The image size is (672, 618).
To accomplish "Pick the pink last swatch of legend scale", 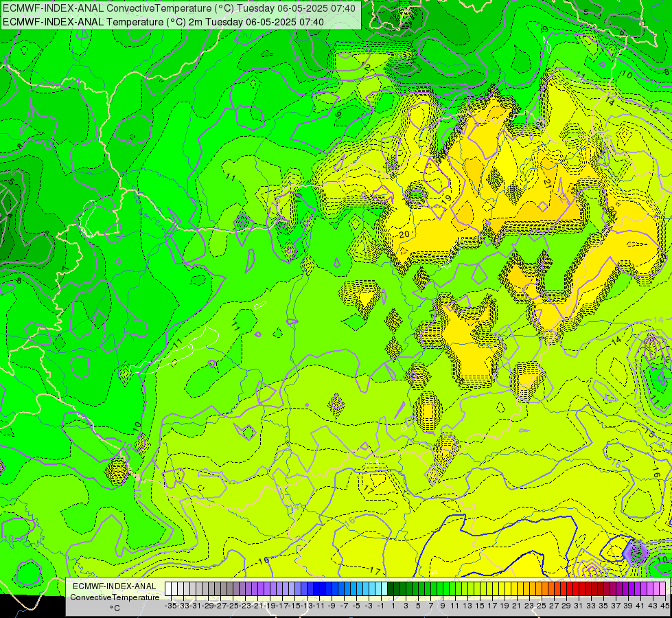I will point(662,589).
